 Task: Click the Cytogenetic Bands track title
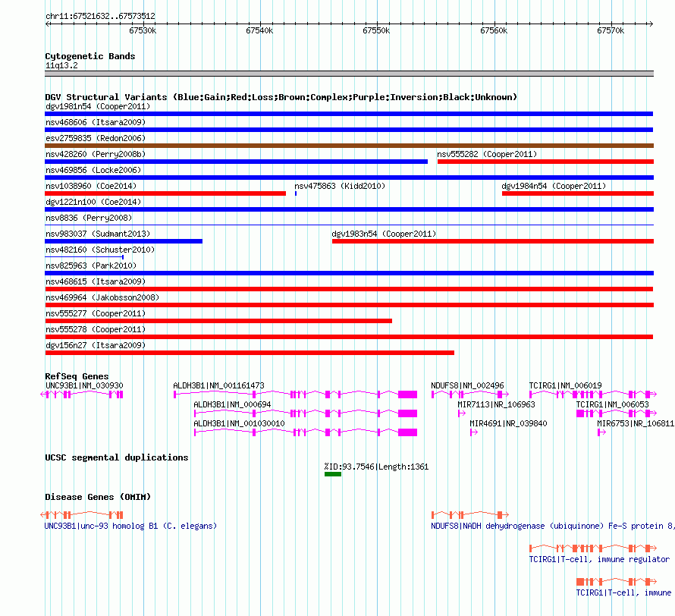point(90,56)
